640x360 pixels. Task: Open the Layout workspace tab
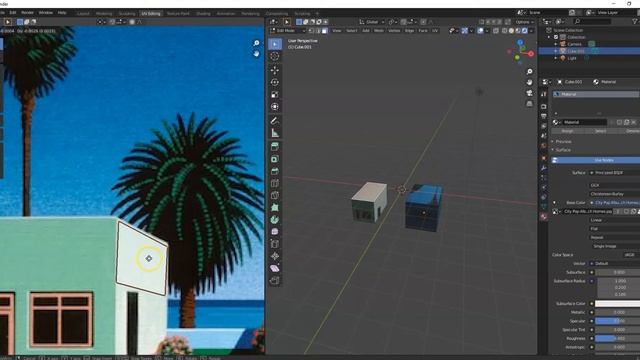point(83,13)
